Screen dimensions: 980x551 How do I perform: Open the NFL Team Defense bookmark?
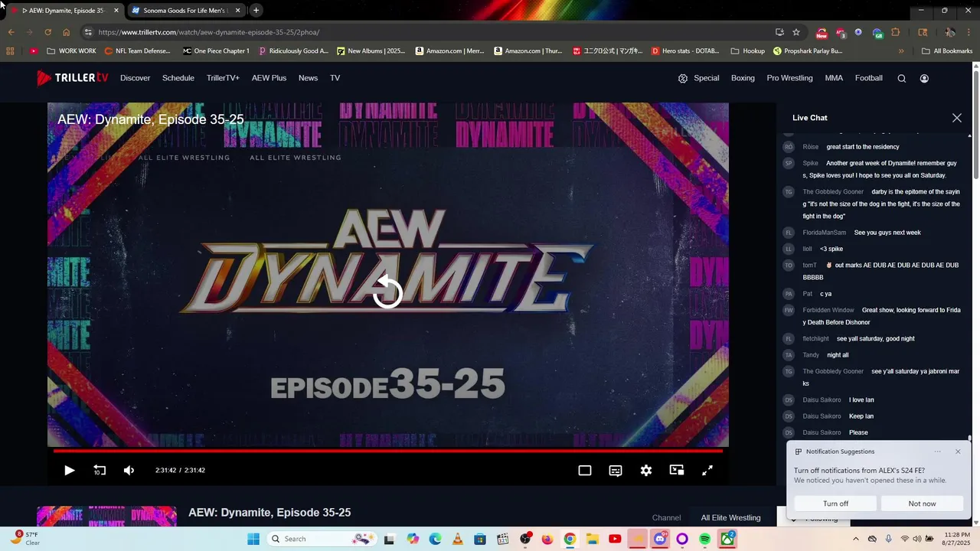[137, 51]
